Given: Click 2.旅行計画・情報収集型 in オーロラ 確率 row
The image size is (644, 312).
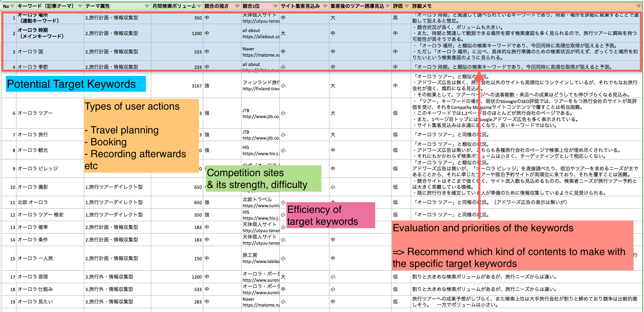Looking at the screenshot, I should (x=117, y=227).
